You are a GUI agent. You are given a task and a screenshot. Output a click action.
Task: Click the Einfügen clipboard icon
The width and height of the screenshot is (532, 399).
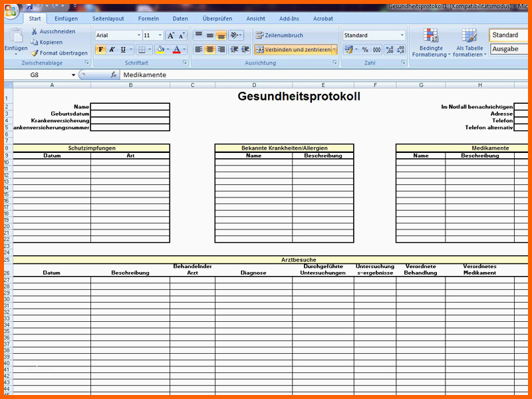pos(15,36)
